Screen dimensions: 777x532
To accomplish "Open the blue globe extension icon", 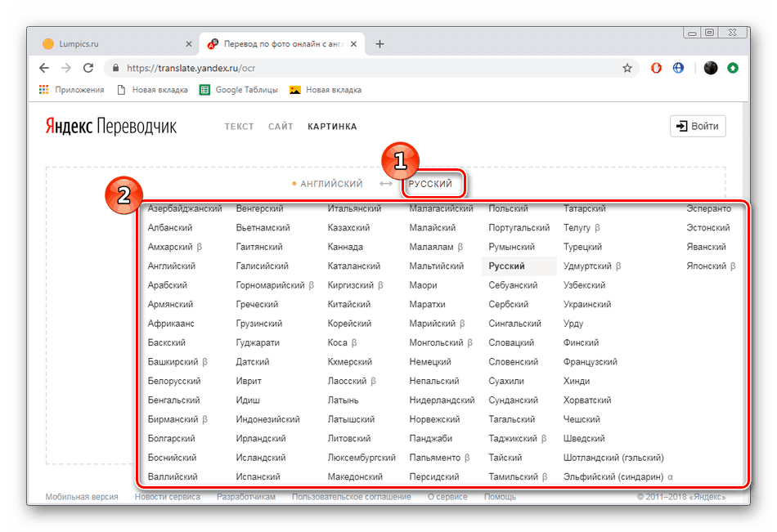I will [x=678, y=68].
